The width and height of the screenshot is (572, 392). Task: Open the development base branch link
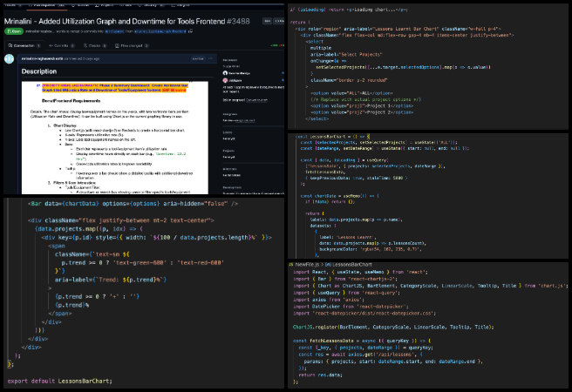(114, 31)
